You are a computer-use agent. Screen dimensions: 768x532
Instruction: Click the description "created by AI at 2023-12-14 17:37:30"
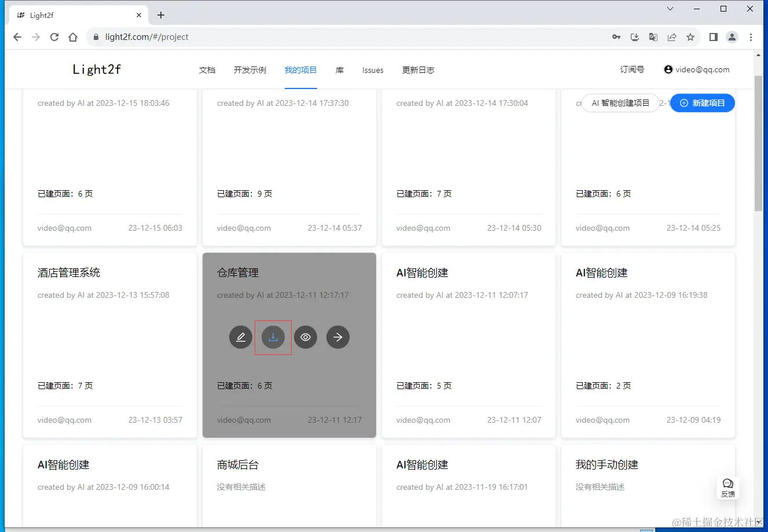(x=283, y=103)
